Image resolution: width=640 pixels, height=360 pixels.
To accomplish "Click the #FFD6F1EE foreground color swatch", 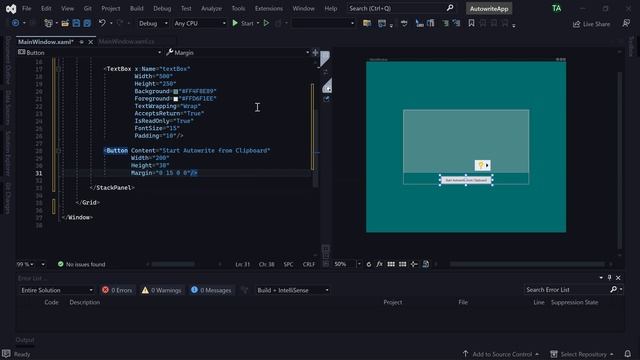I will (x=176, y=99).
